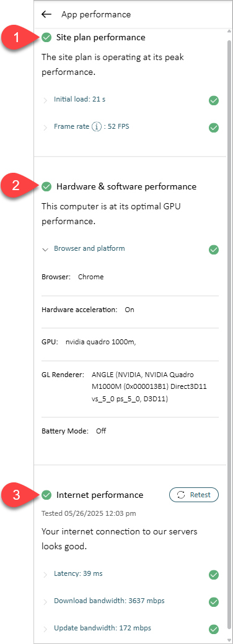Click the Frame rate info icon

click(x=96, y=127)
